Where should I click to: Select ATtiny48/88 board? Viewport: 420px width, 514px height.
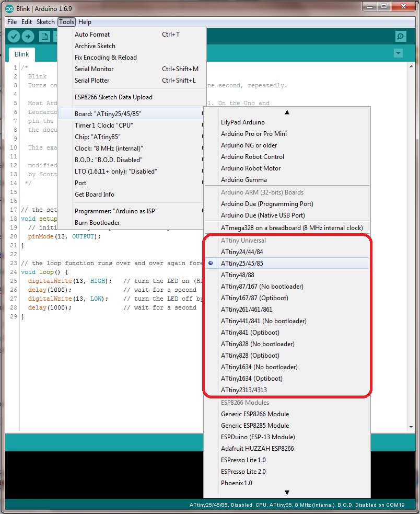(x=287, y=275)
